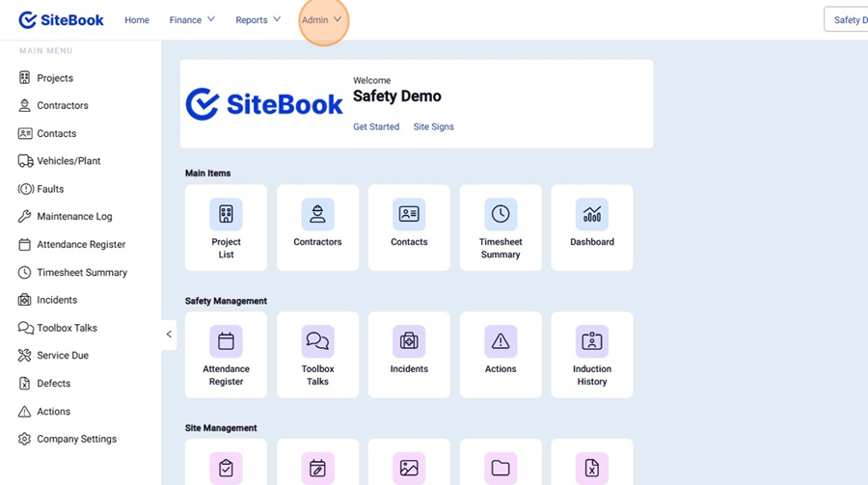Select the Timesheet Summary clock icon tile
The width and height of the screenshot is (868, 485).
(501, 214)
